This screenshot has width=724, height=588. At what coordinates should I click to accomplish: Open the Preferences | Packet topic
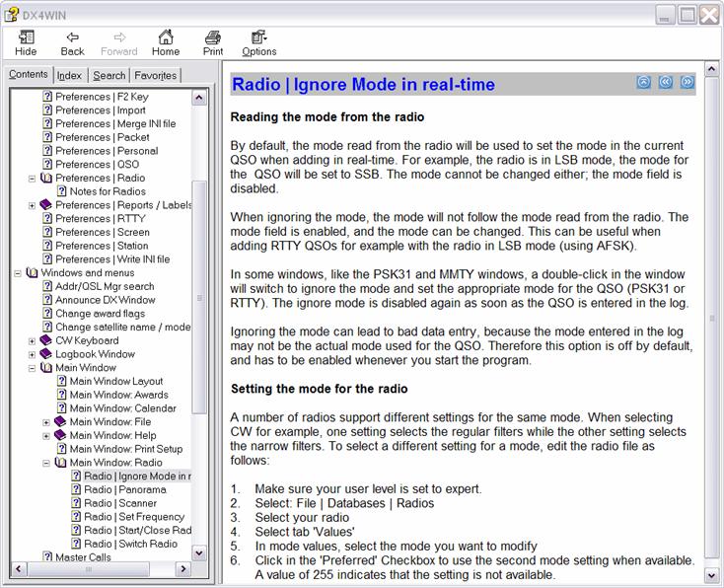pyautogui.click(x=103, y=137)
